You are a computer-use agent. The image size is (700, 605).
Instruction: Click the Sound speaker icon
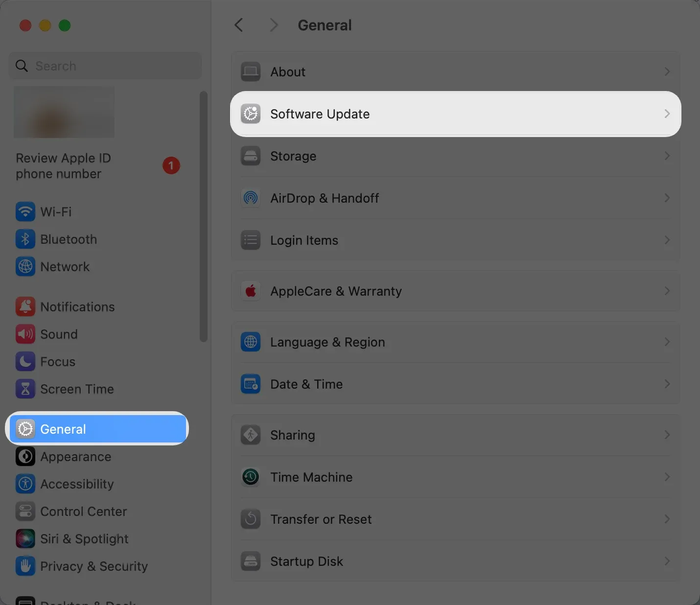point(25,334)
